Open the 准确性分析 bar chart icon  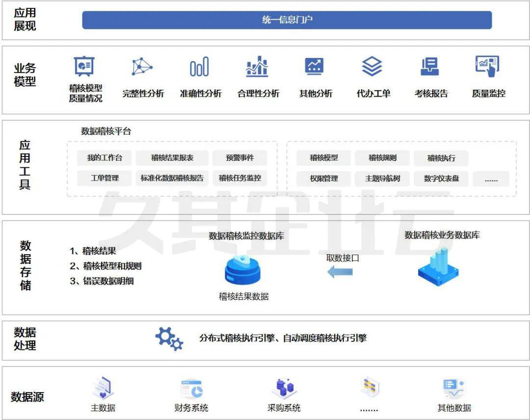[199, 67]
